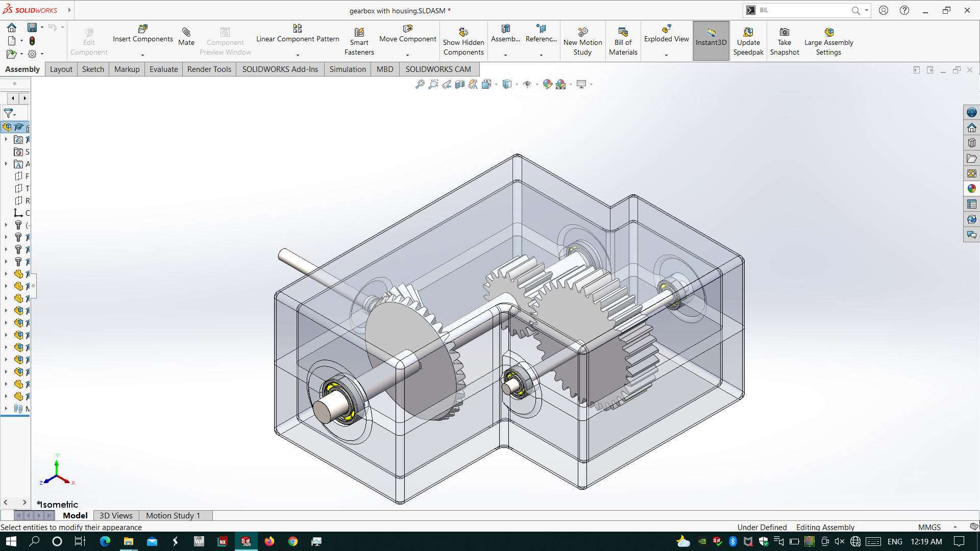Open Simulation tab
980x551 pixels.
(348, 69)
